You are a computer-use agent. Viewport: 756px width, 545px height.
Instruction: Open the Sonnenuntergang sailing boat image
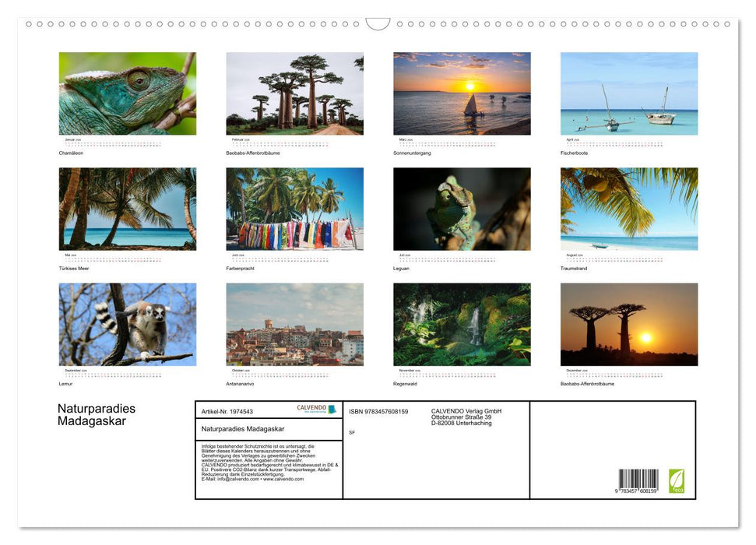pos(462,93)
